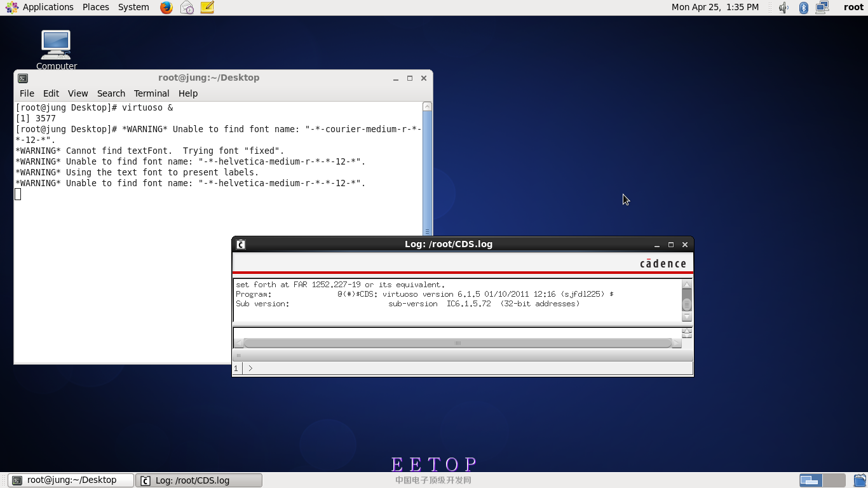
Task: Open the System menu
Action: pos(133,8)
